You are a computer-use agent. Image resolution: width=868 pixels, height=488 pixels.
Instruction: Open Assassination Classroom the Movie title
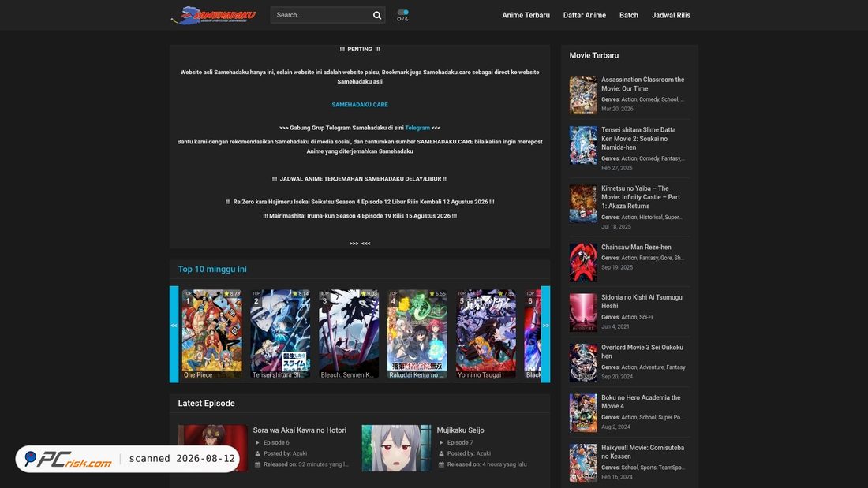click(642, 84)
